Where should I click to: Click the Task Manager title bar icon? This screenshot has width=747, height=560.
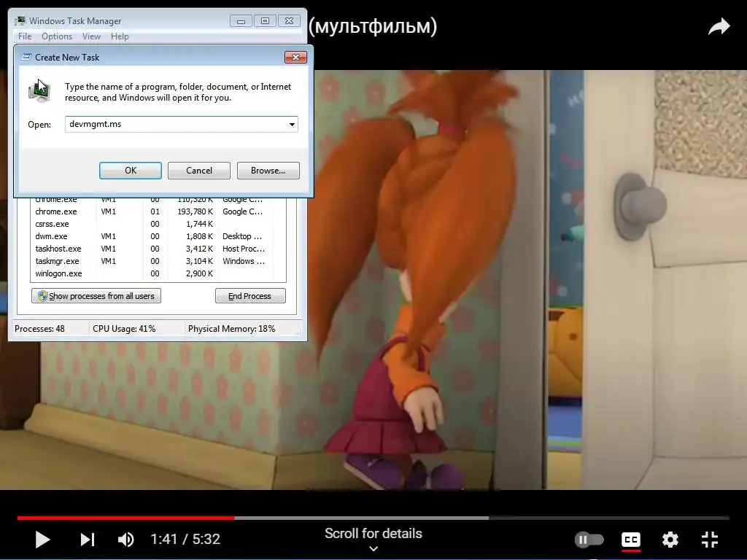pos(20,21)
